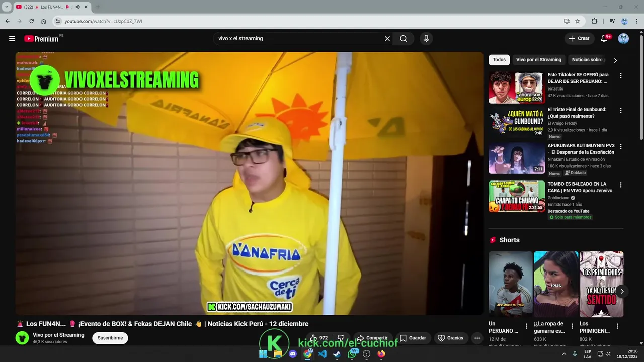Show more filter chips with the arrow
Image resolution: width=644 pixels, height=362 pixels.
pyautogui.click(x=615, y=60)
